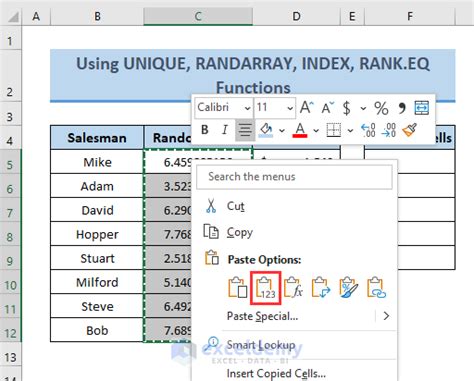
Task: Click the cell containing Stuart
Action: pos(97,258)
